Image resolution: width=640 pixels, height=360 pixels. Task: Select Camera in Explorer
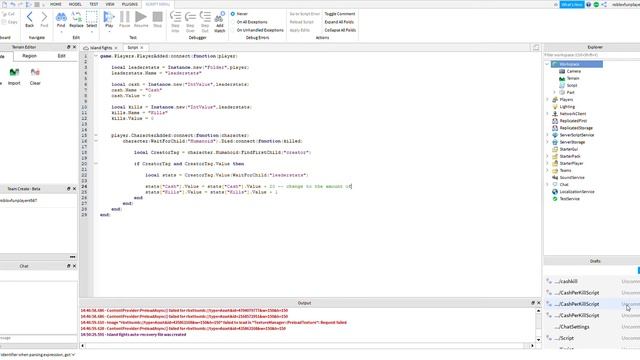coord(570,71)
